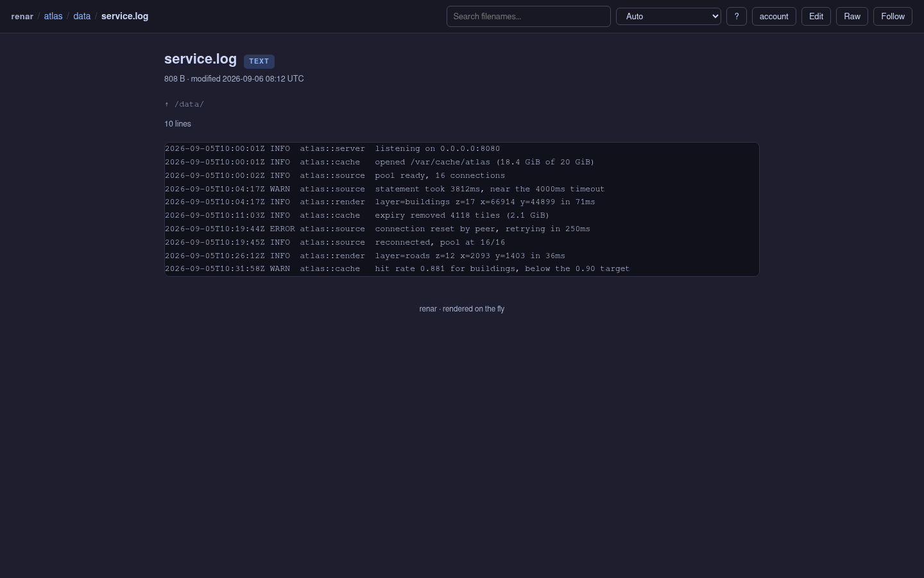Open the renar home breadcrumb
The image size is (924, 578).
[22, 16]
